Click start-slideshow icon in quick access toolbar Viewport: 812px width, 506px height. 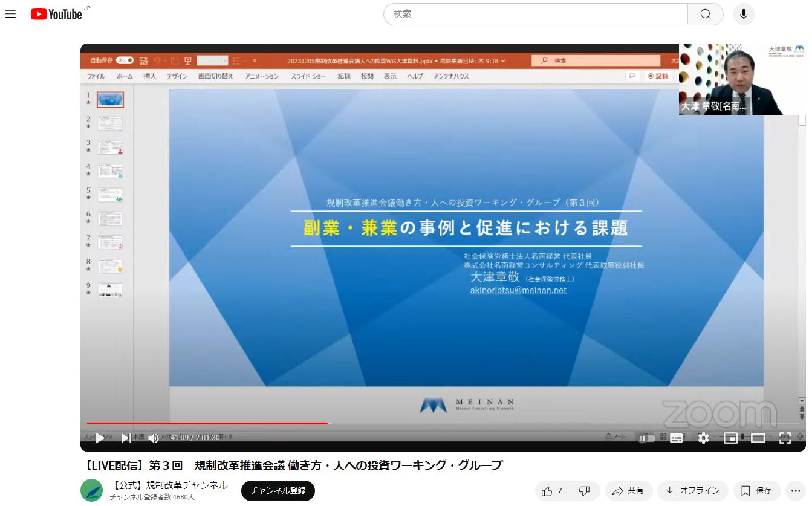click(188, 60)
